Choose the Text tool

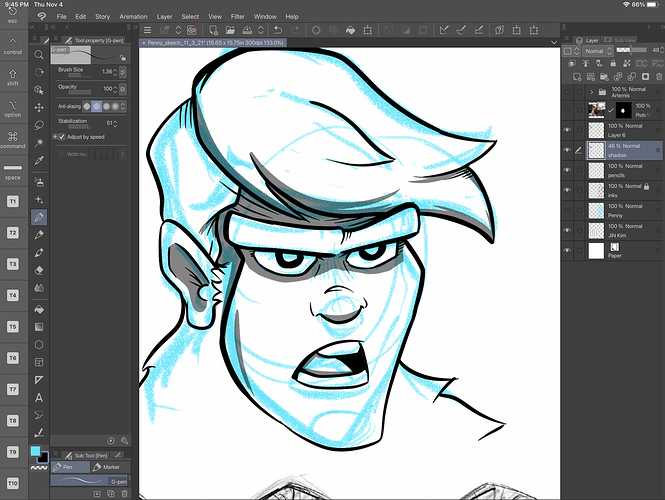[x=38, y=398]
